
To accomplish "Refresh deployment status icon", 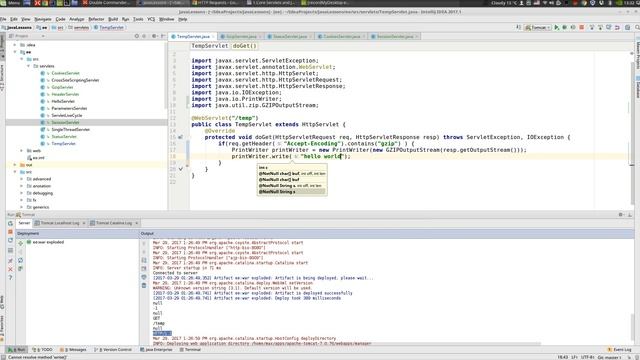I will [20, 260].
